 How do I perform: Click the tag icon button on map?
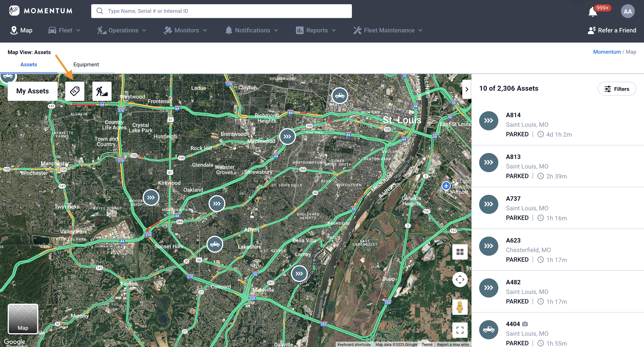(x=75, y=91)
